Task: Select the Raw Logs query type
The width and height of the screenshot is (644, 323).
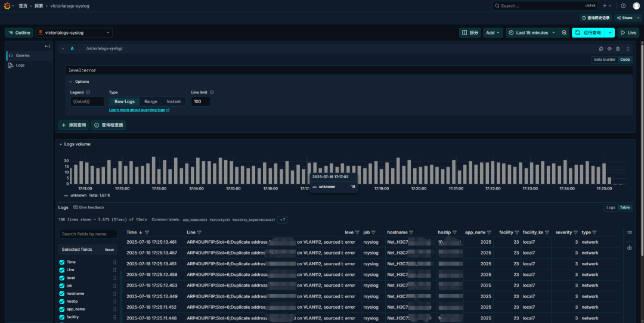Action: 125,101
